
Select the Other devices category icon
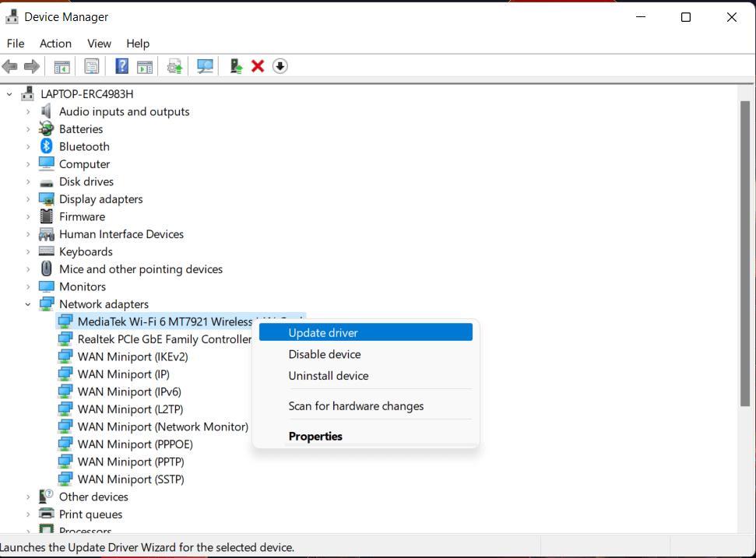coord(46,497)
